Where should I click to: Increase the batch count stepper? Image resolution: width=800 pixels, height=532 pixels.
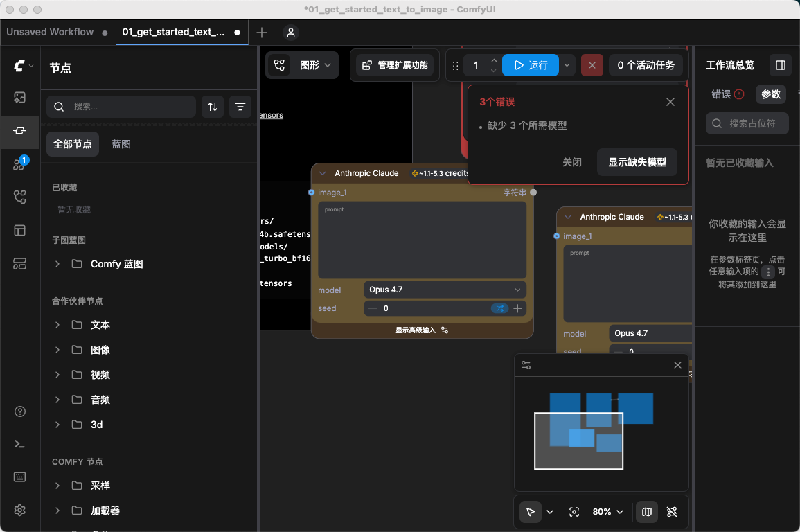tap(493, 60)
